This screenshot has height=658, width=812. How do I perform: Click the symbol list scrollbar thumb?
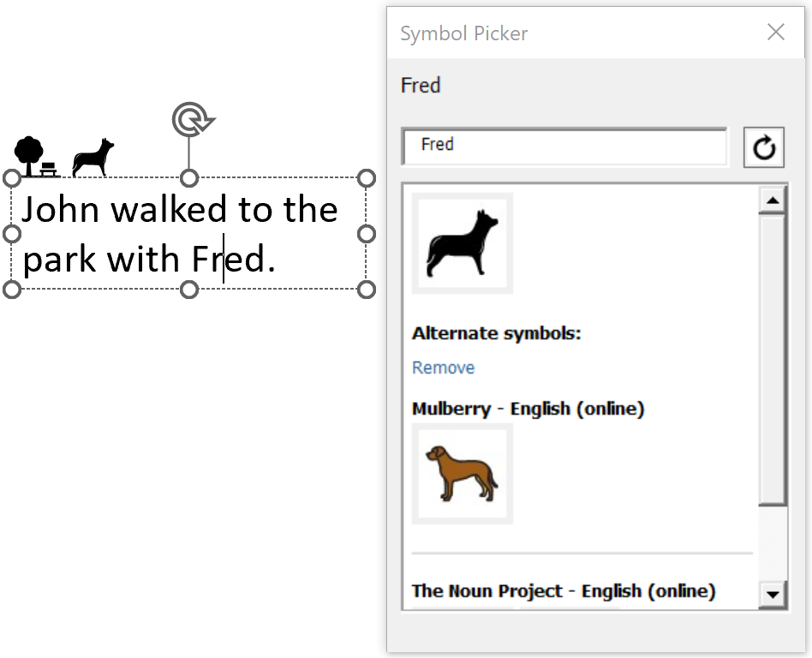tap(773, 360)
